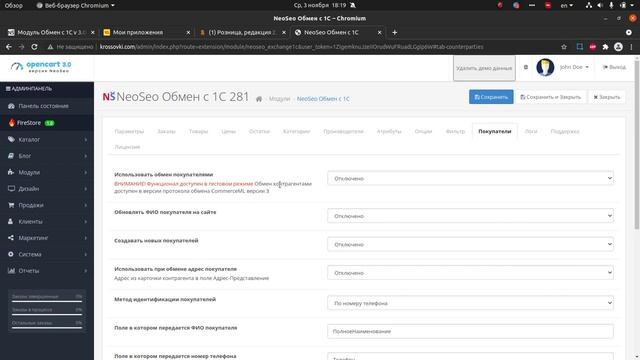The height and width of the screenshot is (360, 640).
Task: Switch to Мои приложения browser tab
Action: click(x=146, y=32)
